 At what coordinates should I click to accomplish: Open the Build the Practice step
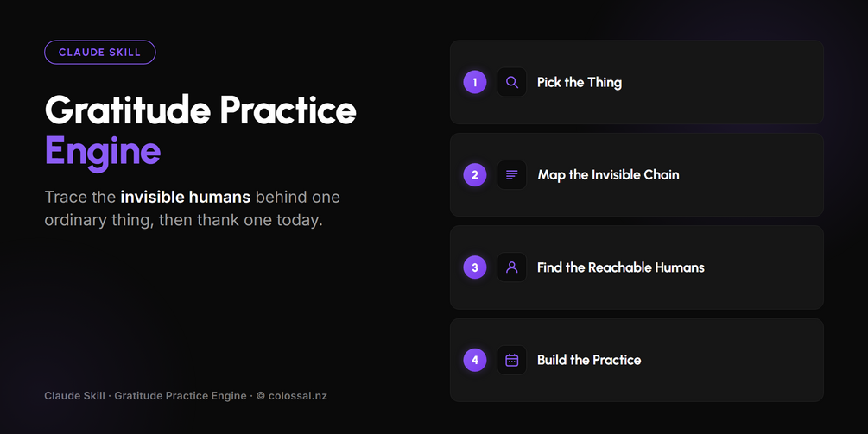point(637,360)
